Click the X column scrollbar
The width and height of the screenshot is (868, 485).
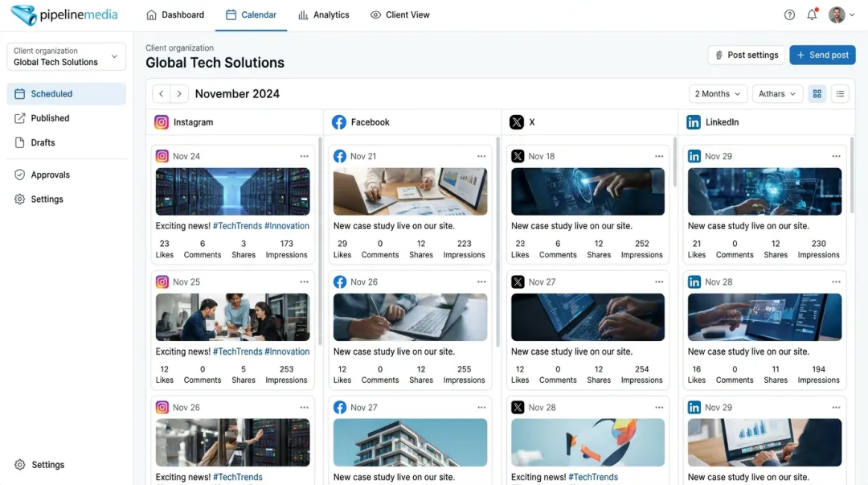pos(674,162)
